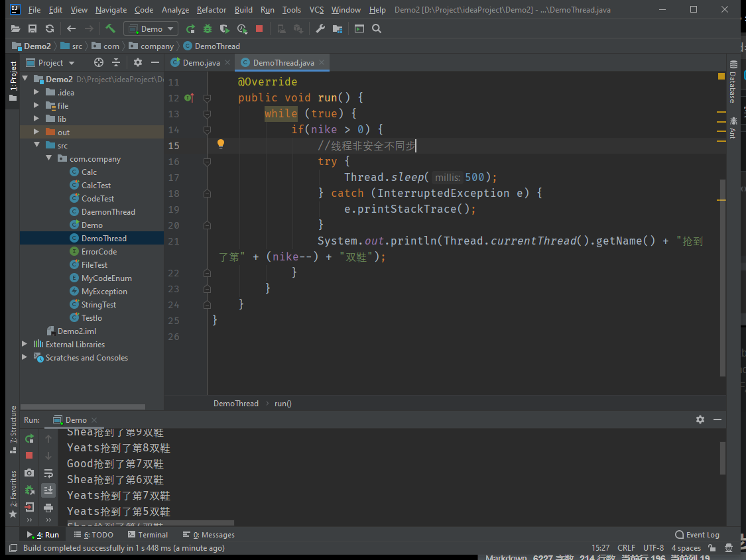Open the TODO tool window

click(x=93, y=535)
